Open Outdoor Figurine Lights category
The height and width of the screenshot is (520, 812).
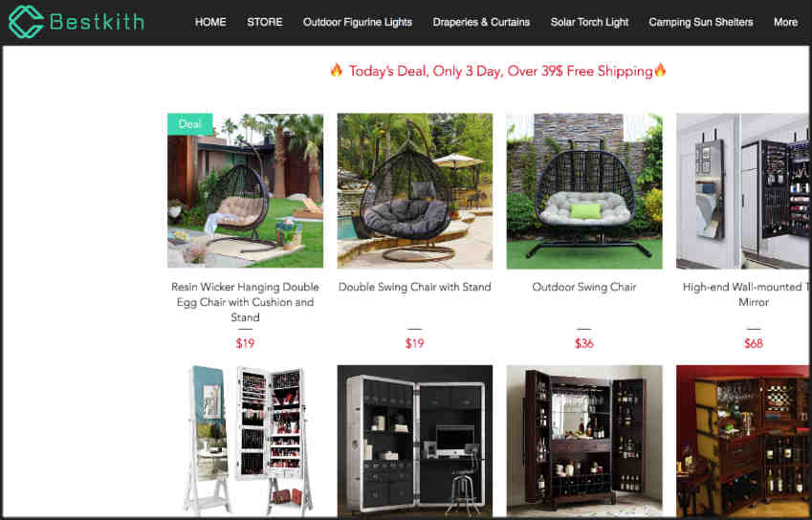358,22
